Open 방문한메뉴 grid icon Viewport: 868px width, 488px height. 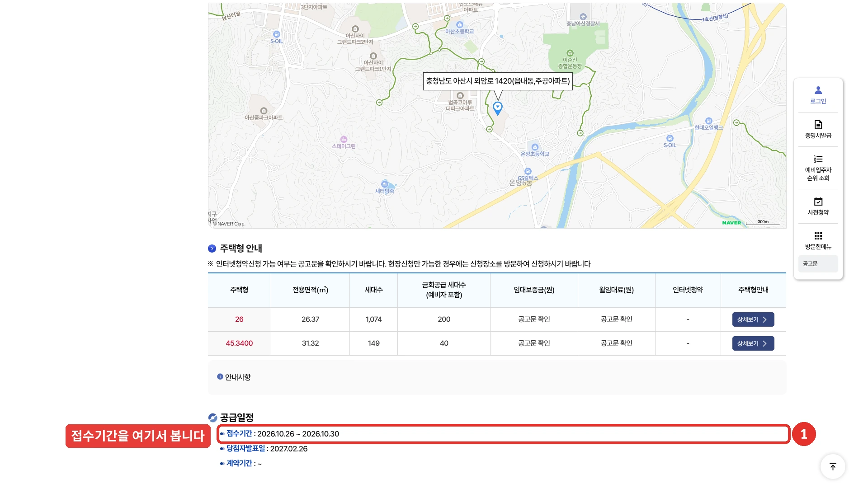(818, 236)
